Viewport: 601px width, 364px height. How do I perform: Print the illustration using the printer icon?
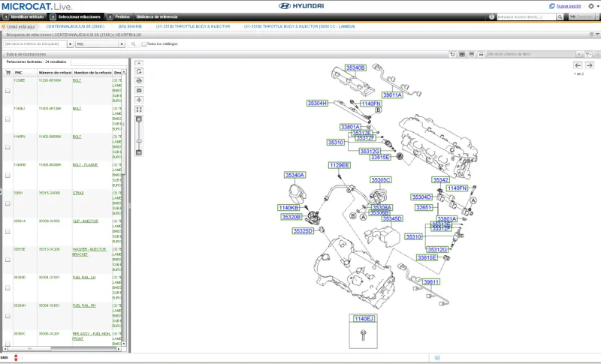pos(139,81)
